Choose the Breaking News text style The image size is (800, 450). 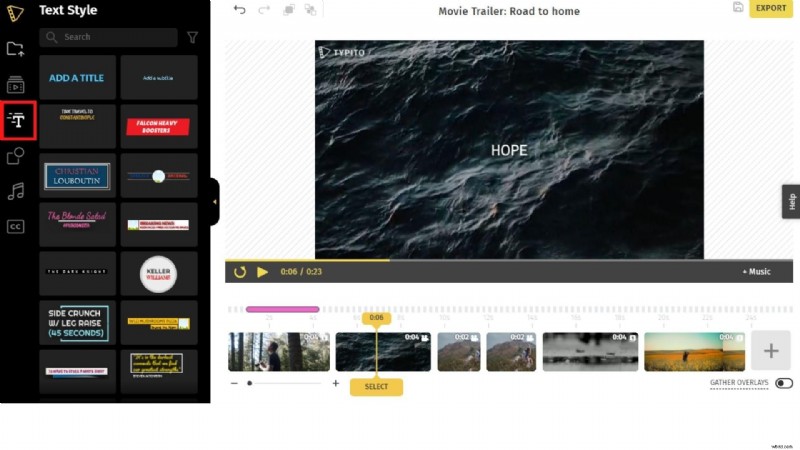point(159,224)
